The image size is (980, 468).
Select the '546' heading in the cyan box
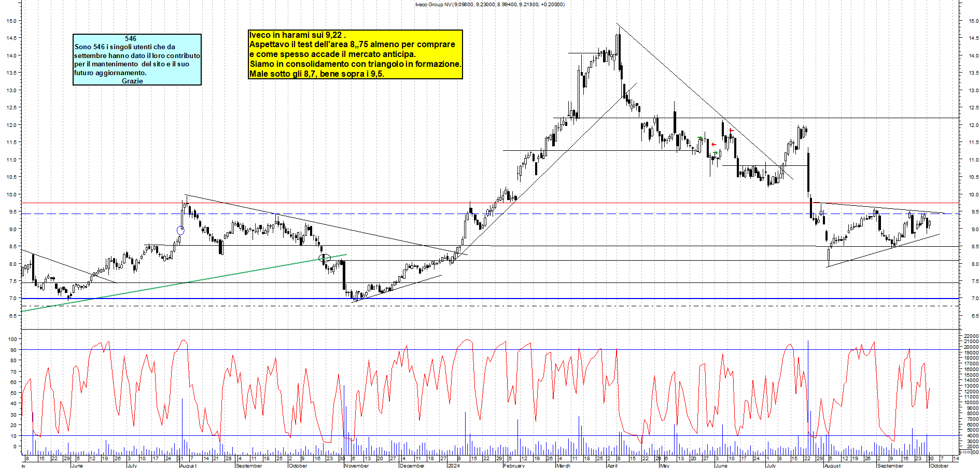[131, 38]
